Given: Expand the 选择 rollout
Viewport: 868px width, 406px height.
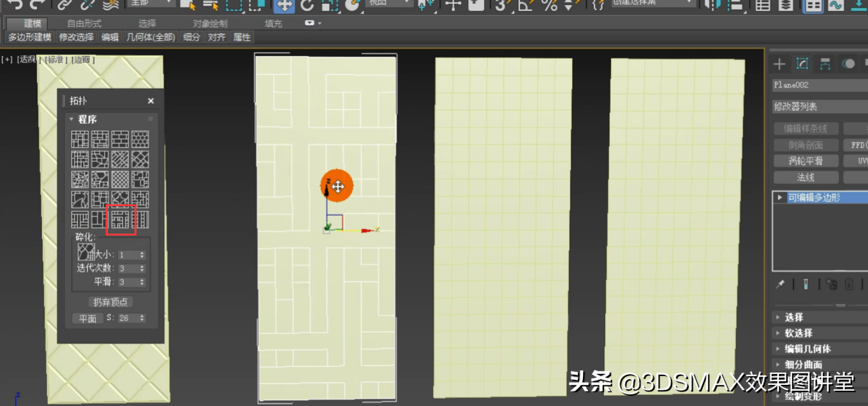Looking at the screenshot, I should point(820,317).
